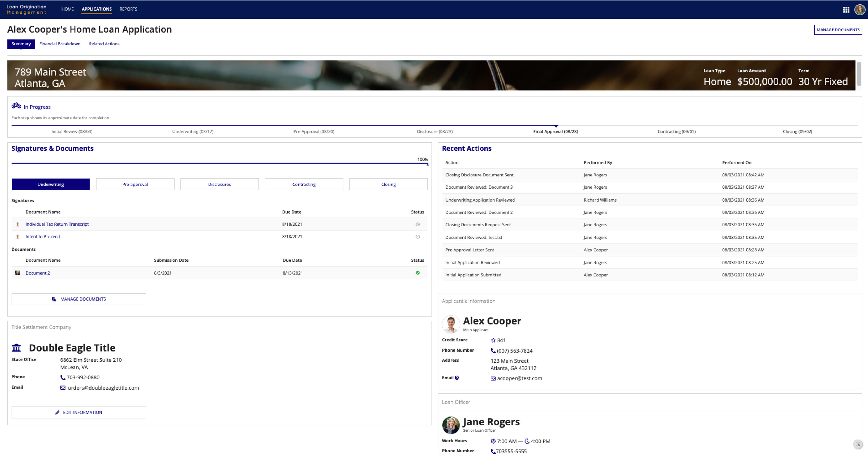
Task: Click the page vertical scrollbar
Action: pyautogui.click(x=859, y=74)
